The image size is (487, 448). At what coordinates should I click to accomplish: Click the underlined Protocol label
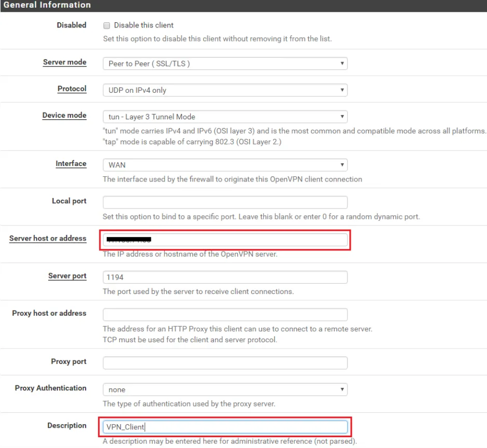point(71,89)
